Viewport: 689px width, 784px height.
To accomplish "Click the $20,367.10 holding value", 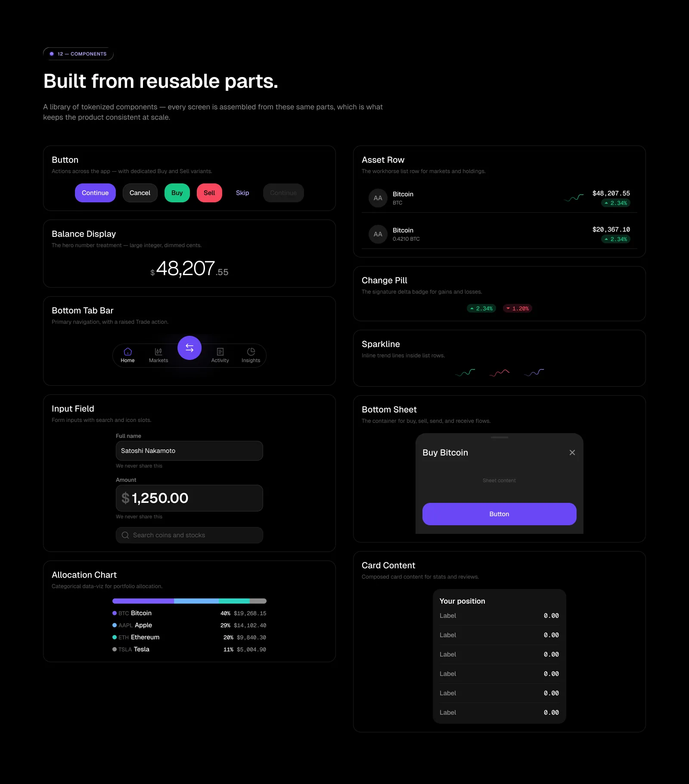I will tap(611, 229).
